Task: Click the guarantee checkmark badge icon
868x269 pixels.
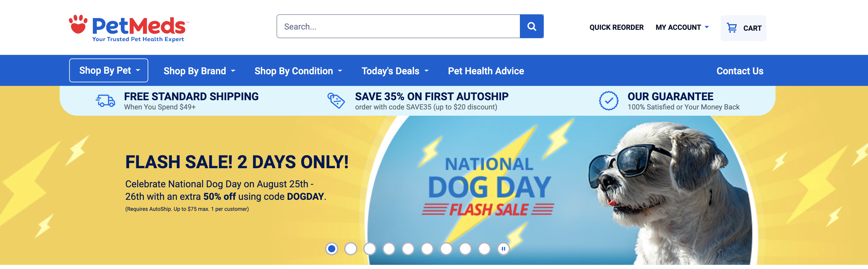Action: click(608, 101)
